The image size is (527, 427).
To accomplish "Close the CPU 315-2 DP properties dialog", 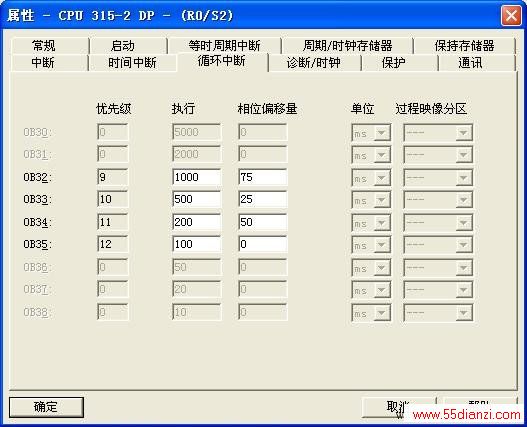I will tap(511, 15).
